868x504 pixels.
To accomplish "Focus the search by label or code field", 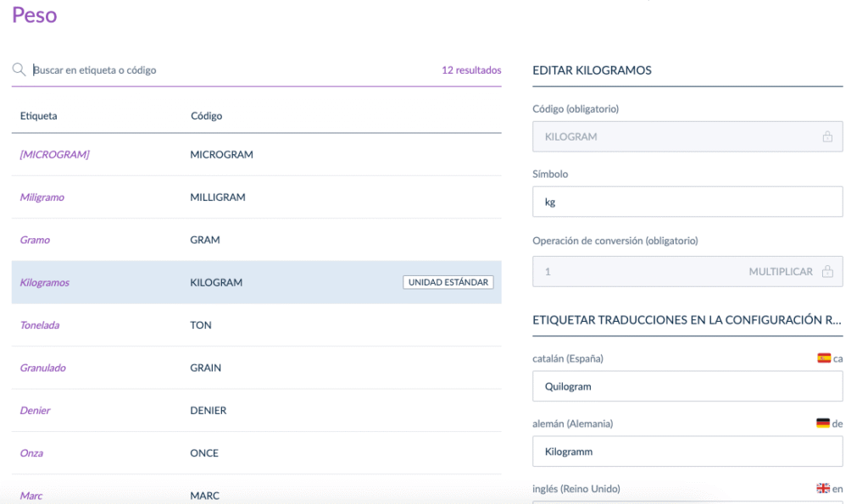I will [x=232, y=69].
